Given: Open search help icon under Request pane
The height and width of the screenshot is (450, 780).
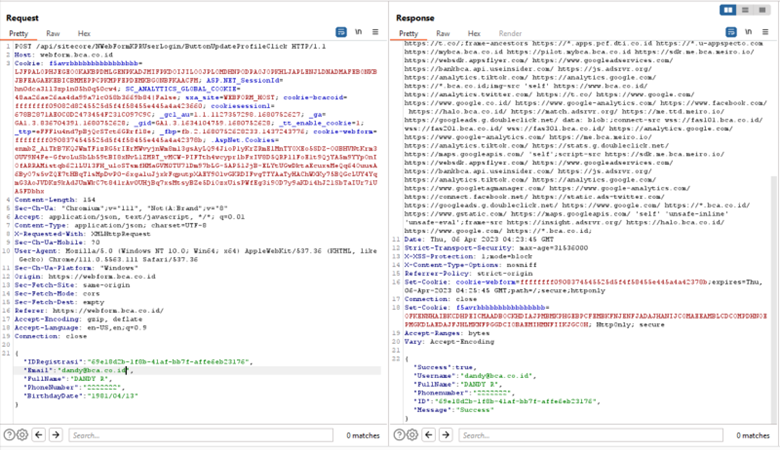Looking at the screenshot, I should (x=9, y=435).
